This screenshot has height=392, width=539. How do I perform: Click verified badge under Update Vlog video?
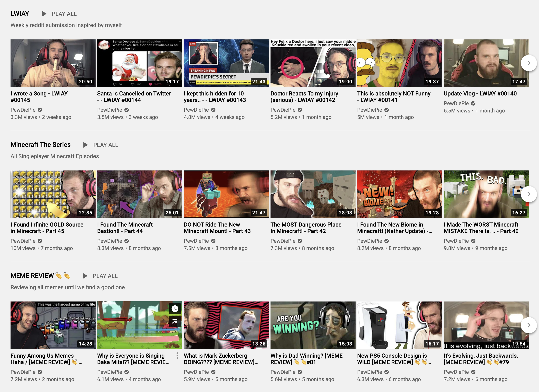[473, 104]
